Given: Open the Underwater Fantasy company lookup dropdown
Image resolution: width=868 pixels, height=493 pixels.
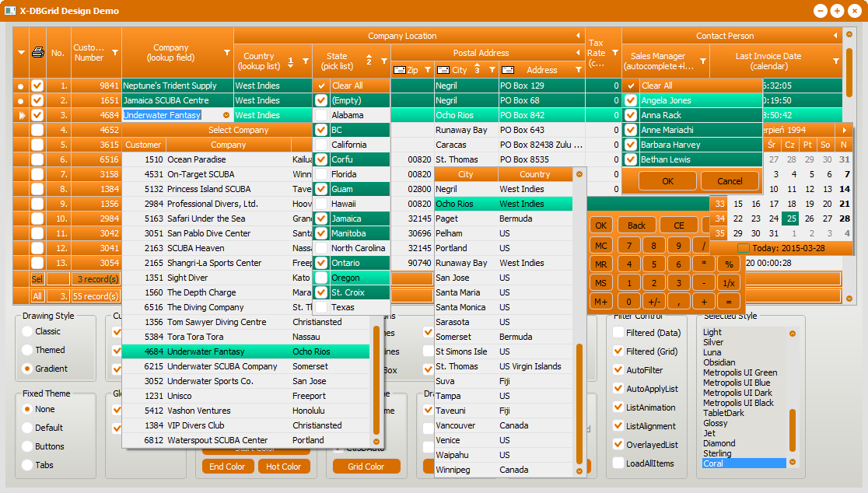Looking at the screenshot, I should click(226, 115).
